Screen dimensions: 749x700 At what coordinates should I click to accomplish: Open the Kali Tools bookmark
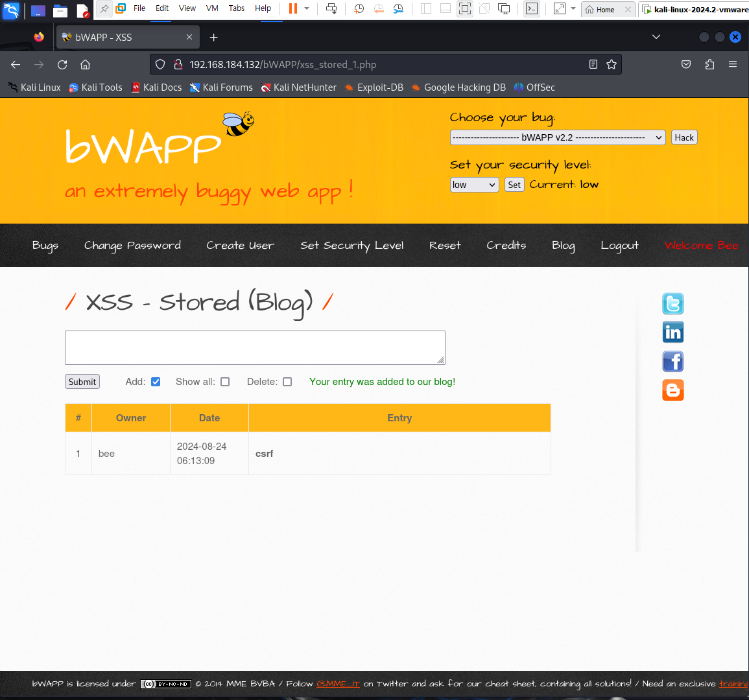point(95,87)
